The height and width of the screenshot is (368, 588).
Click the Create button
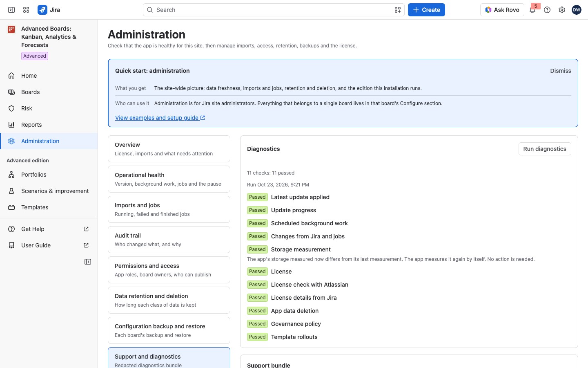(x=426, y=10)
